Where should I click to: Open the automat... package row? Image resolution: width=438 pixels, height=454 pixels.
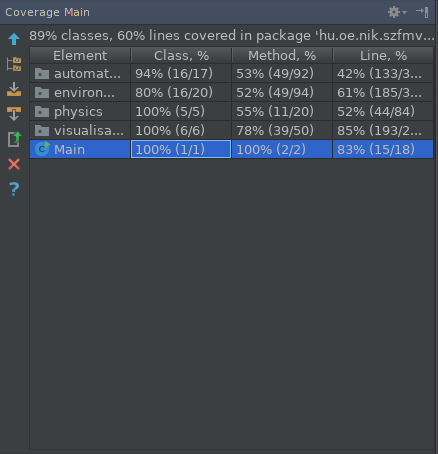point(231,73)
